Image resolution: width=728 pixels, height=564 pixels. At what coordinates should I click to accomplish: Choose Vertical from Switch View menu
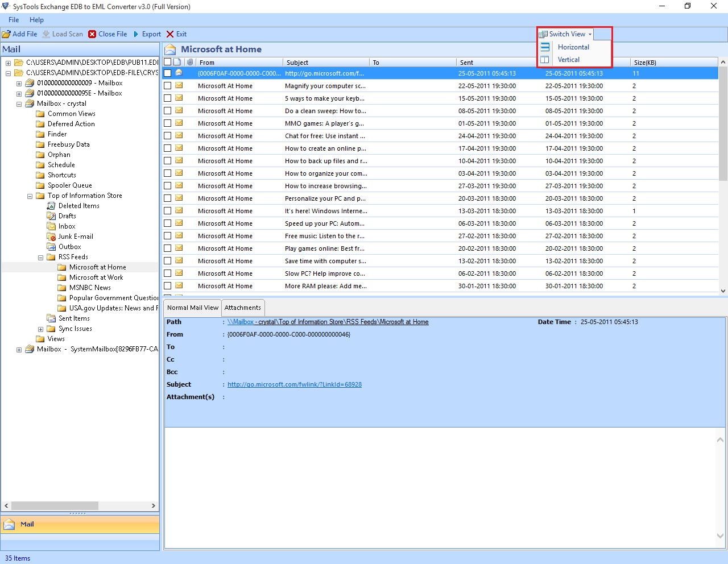(x=569, y=60)
